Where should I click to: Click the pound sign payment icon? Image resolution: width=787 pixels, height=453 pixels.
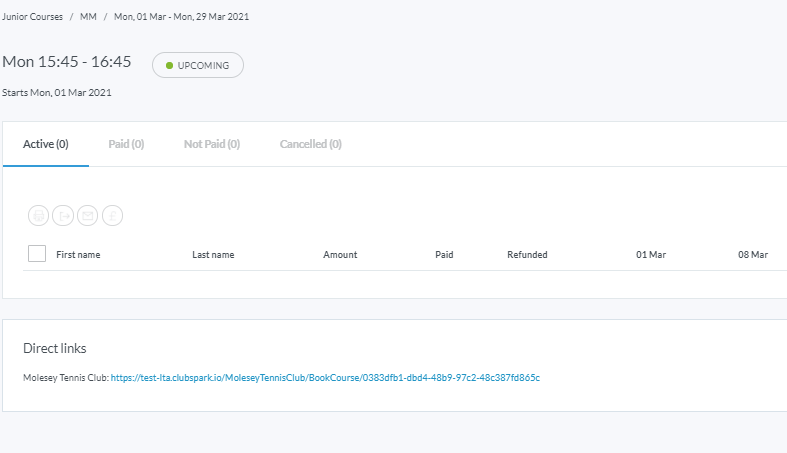click(x=113, y=215)
